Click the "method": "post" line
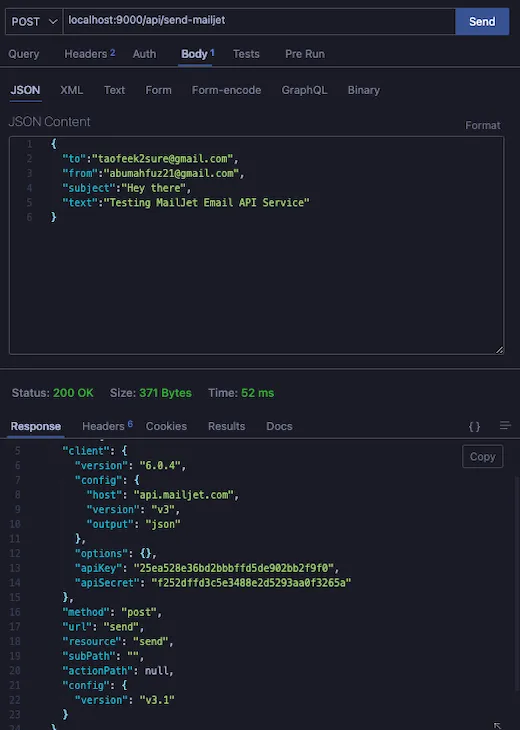This screenshot has width=520, height=730. coord(112,612)
